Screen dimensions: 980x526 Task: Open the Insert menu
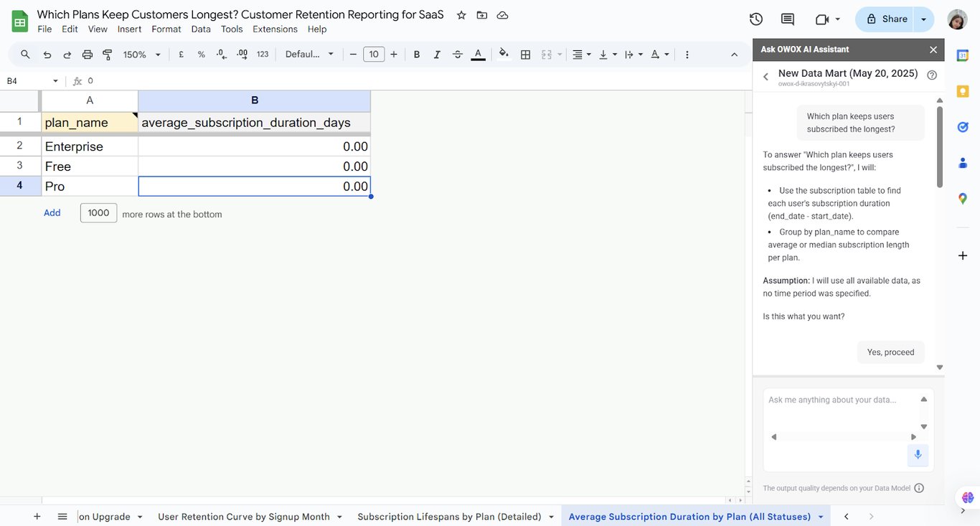pos(130,29)
